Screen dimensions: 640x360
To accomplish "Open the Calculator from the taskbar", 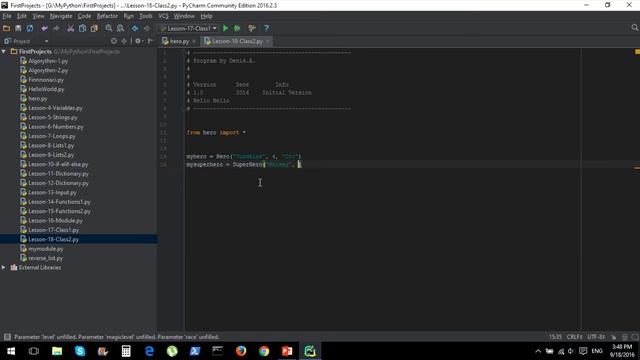I will [x=126, y=351].
